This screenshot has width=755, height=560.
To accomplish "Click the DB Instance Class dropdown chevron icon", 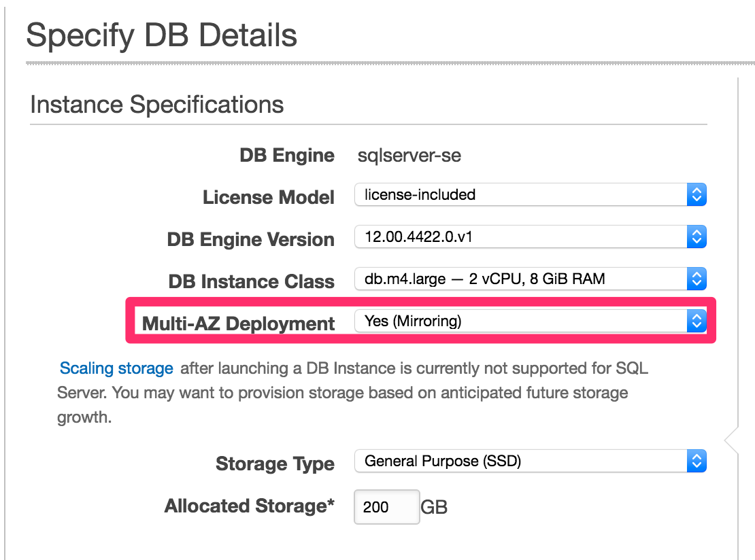I will [697, 279].
